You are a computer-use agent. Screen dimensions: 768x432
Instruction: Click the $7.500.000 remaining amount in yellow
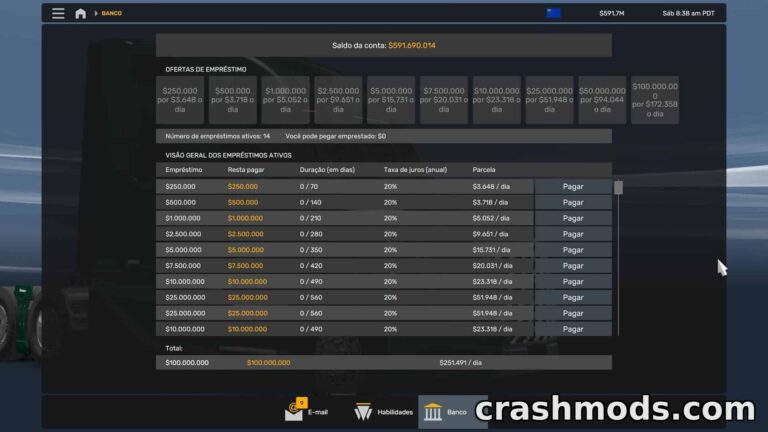(245, 265)
